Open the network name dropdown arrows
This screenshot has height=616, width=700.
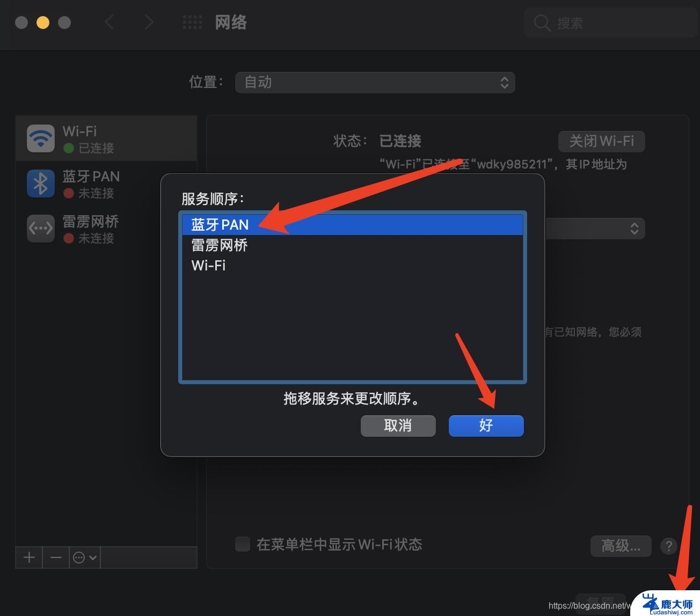(634, 229)
